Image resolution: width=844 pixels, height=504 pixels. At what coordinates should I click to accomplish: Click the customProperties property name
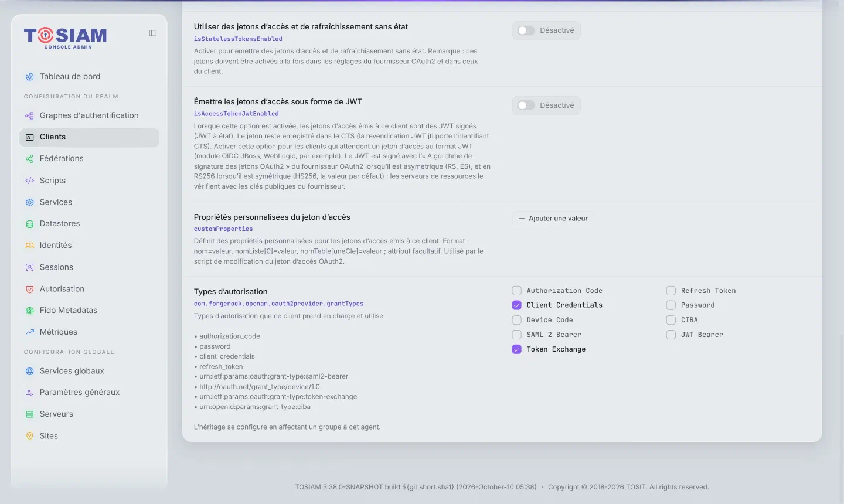[223, 229]
